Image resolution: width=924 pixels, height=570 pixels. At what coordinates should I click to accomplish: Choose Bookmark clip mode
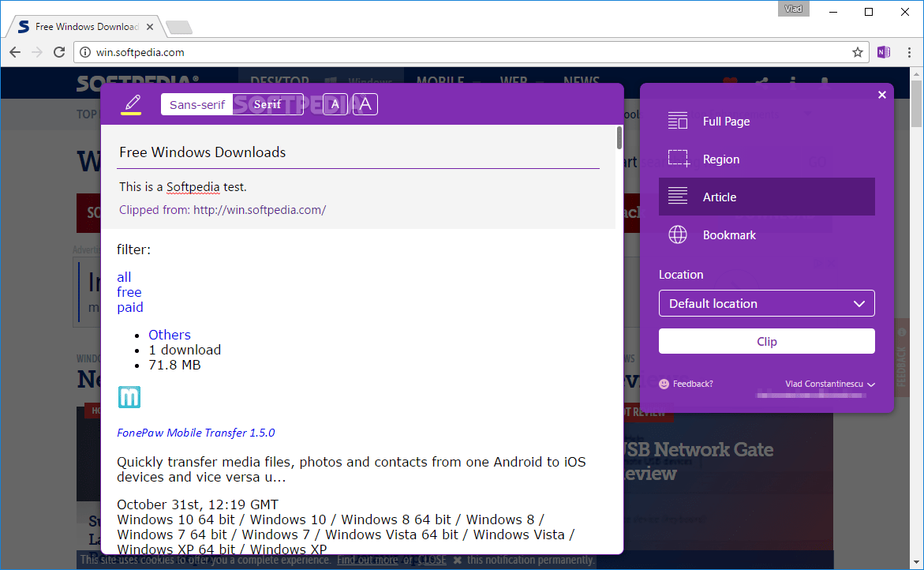click(767, 234)
